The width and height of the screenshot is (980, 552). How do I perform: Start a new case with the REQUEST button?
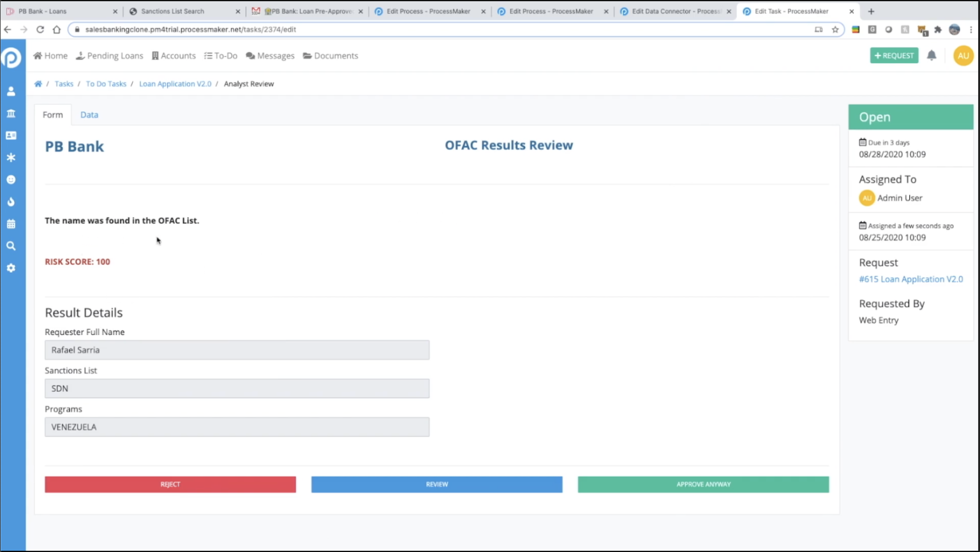tap(893, 56)
